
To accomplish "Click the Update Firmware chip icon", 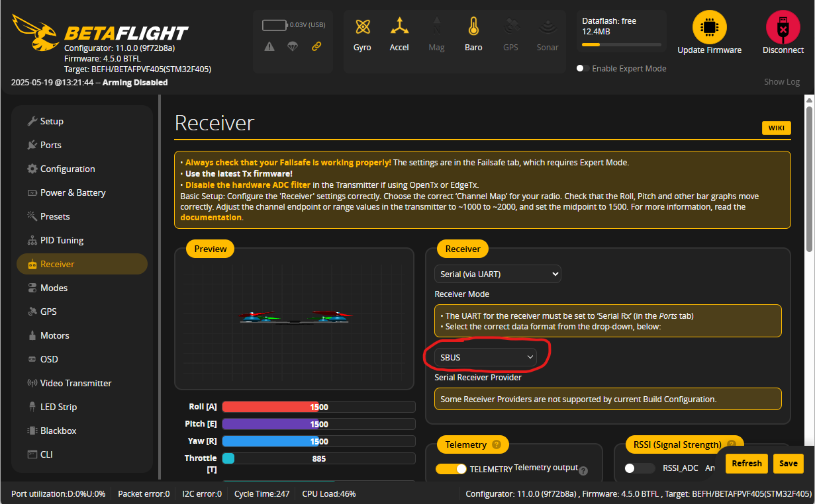I will (709, 27).
